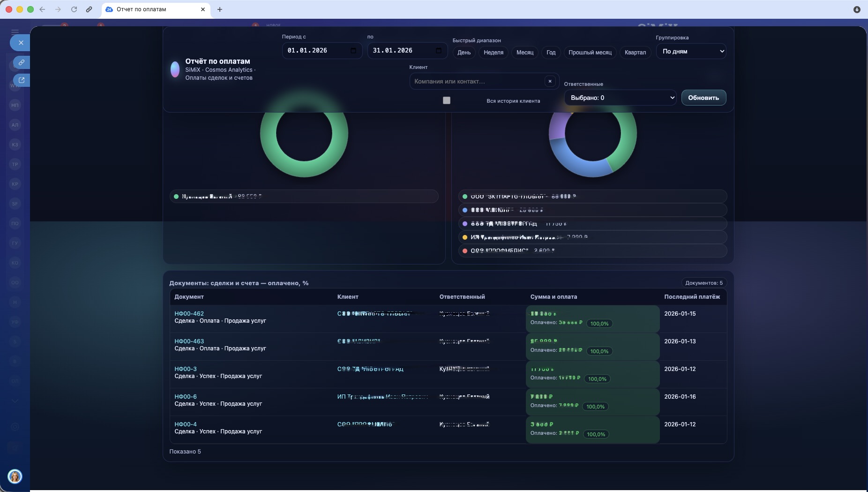868x492 pixels.
Task: Click the green legend dot in left chart
Action: [176, 197]
